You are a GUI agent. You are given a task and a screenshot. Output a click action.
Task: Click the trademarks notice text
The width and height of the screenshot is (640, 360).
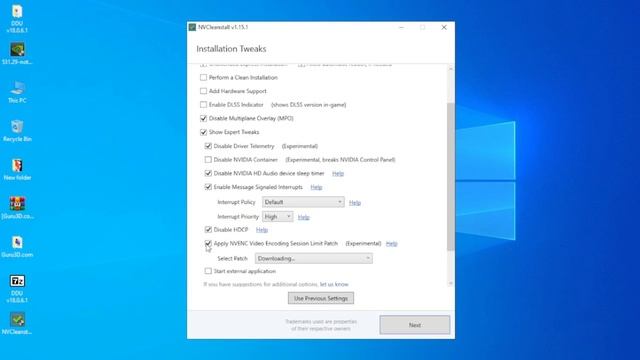pos(321,325)
